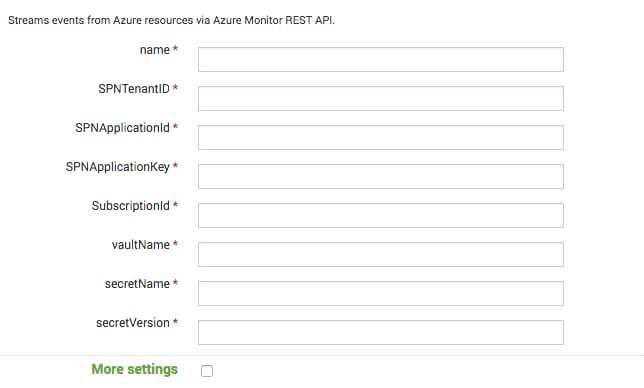Click the SPNTenantID field label
The width and height of the screenshot is (644, 388).
tap(134, 89)
